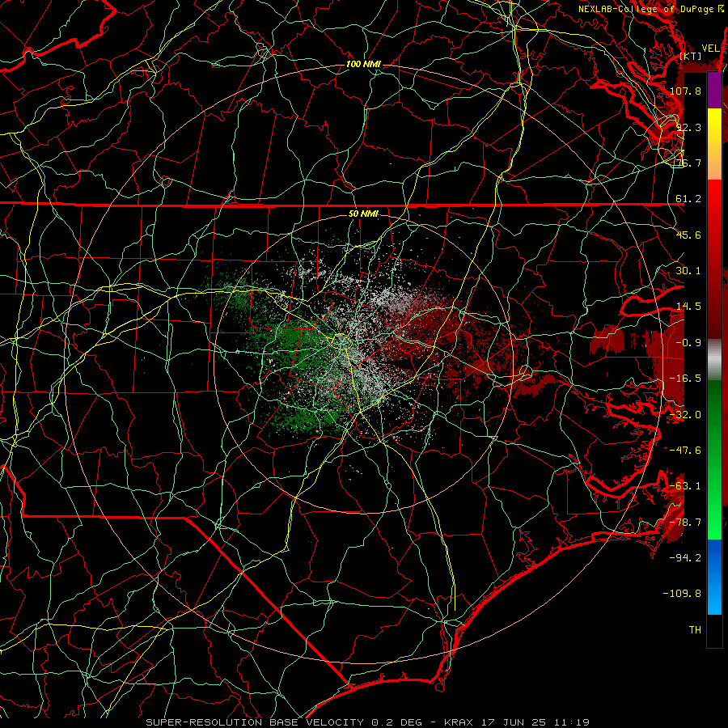Select the 30.1 velocity scale value

(688, 271)
